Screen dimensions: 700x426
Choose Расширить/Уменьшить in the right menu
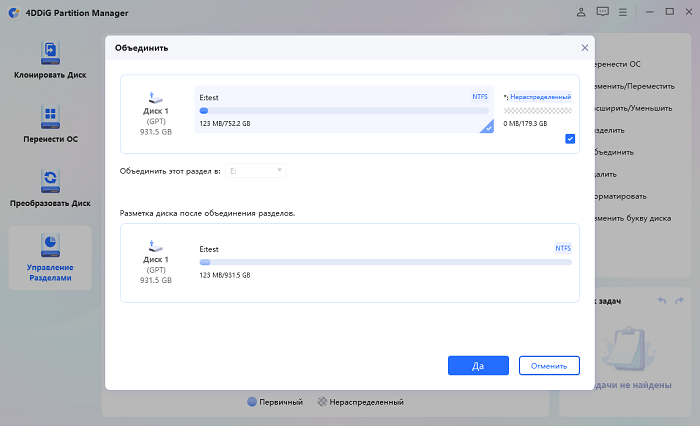tap(633, 108)
